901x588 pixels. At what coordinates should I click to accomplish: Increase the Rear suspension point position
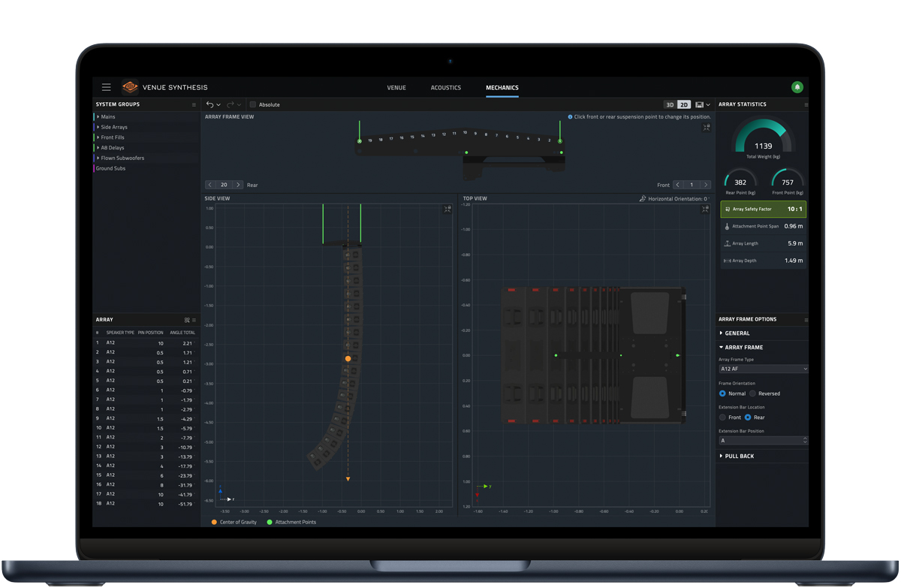pos(238,185)
